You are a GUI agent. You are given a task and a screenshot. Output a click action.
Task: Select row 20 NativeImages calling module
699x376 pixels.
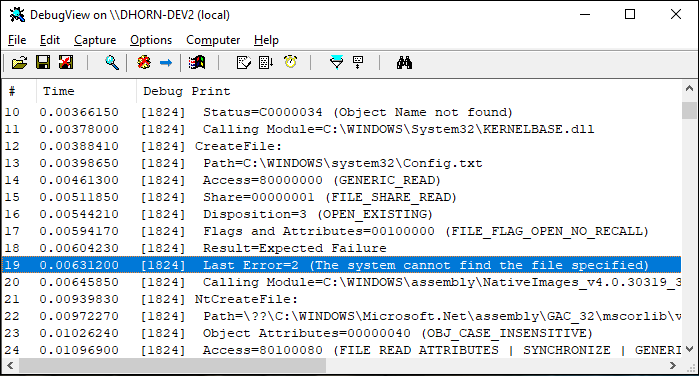[341, 282]
